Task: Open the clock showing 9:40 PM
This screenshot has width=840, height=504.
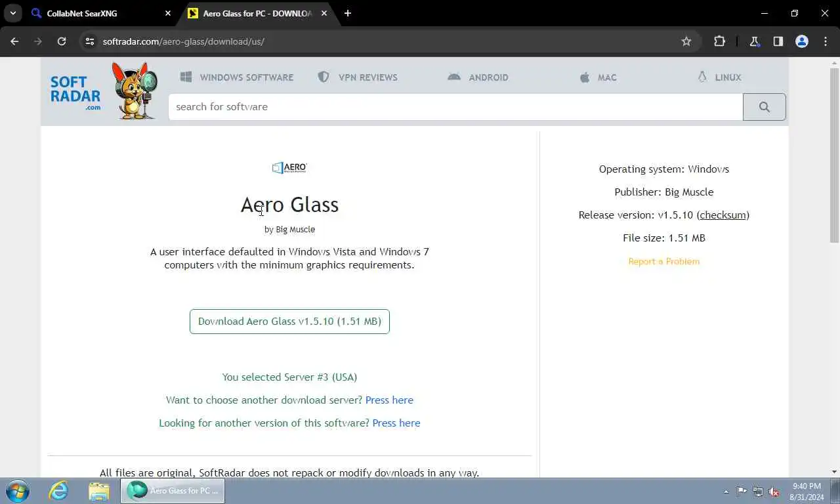Action: 807,492
